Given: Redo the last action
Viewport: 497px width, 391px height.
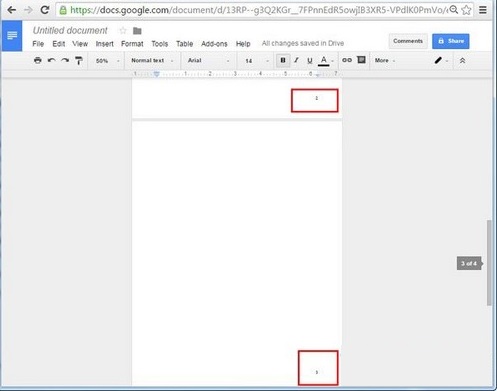Looking at the screenshot, I should [x=65, y=60].
